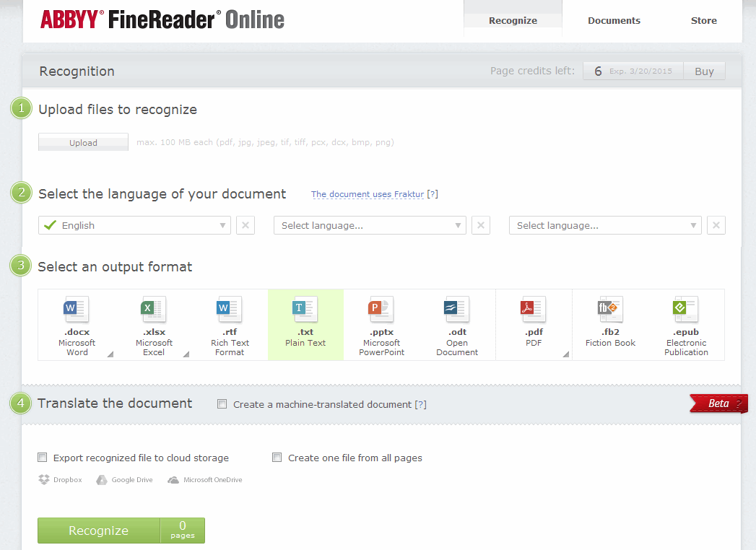The height and width of the screenshot is (550, 756).
Task: Select the .docx Microsoft Word format icon
Action: pyautogui.click(x=77, y=309)
